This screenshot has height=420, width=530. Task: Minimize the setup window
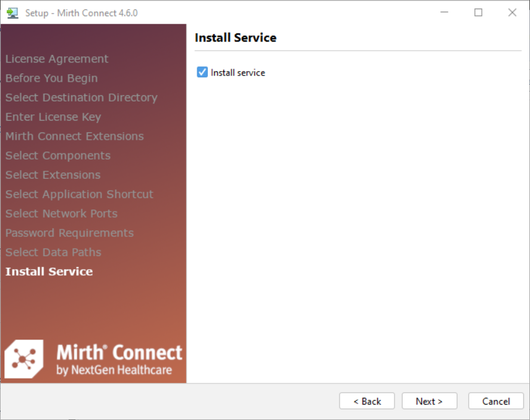coord(444,12)
